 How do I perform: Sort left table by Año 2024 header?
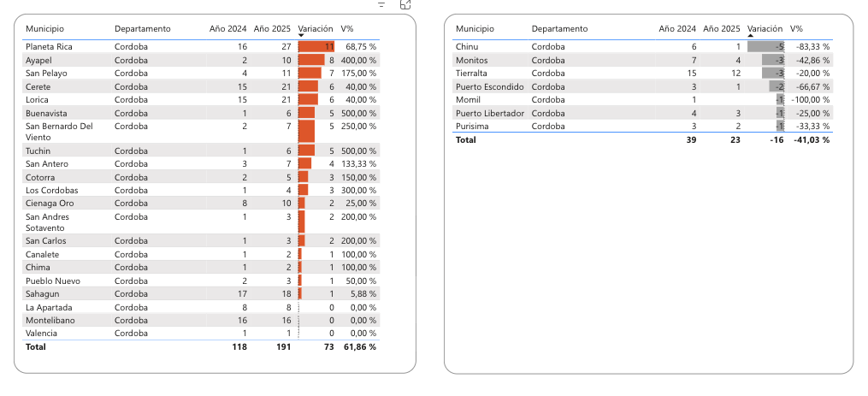pos(228,29)
